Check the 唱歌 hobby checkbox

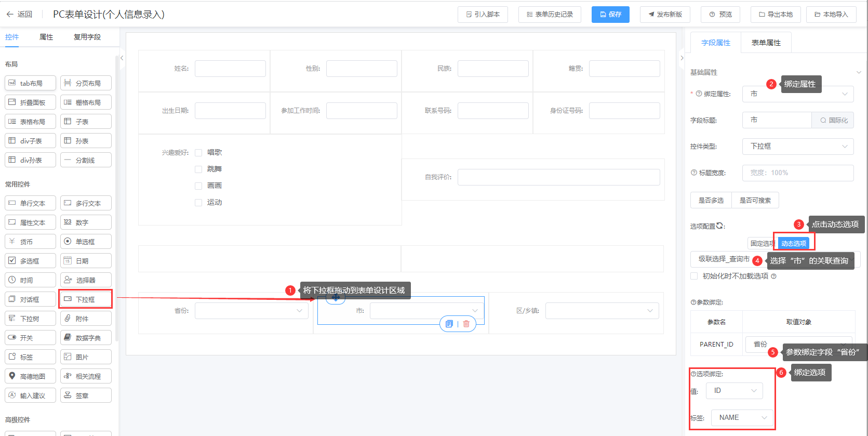(198, 153)
